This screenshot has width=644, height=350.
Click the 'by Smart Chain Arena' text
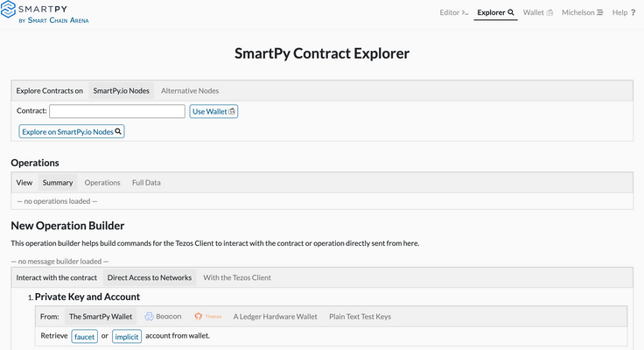53,20
